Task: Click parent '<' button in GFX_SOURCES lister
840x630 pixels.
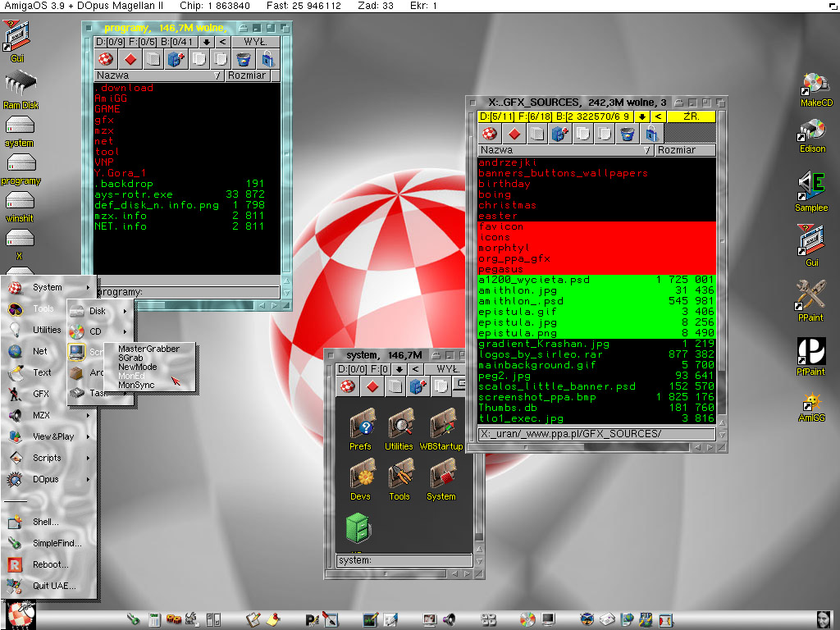Action: coord(658,116)
